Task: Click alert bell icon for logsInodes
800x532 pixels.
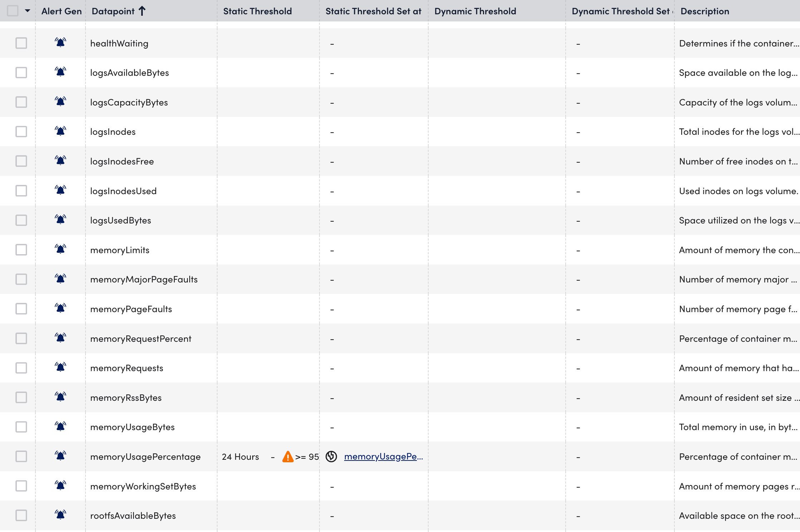Action: 60,131
